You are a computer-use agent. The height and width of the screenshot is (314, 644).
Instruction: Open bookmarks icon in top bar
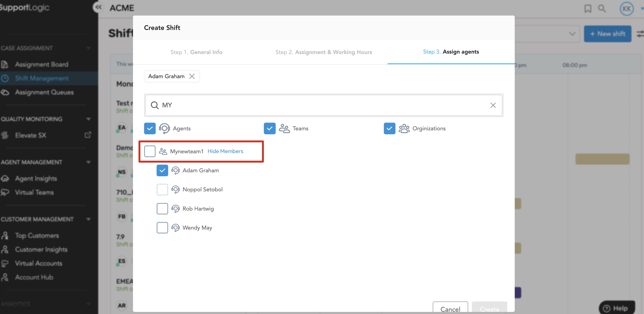point(587,9)
